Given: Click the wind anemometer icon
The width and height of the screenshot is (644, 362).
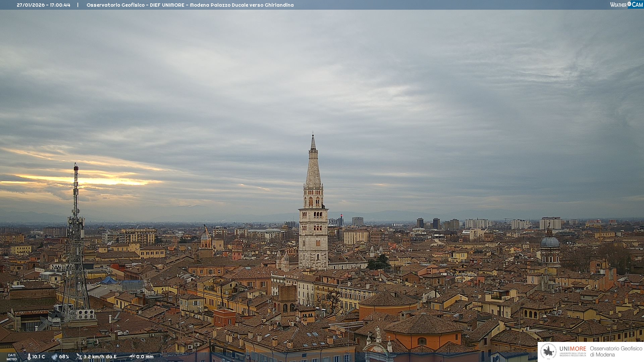Looking at the screenshot, I should (x=79, y=357).
